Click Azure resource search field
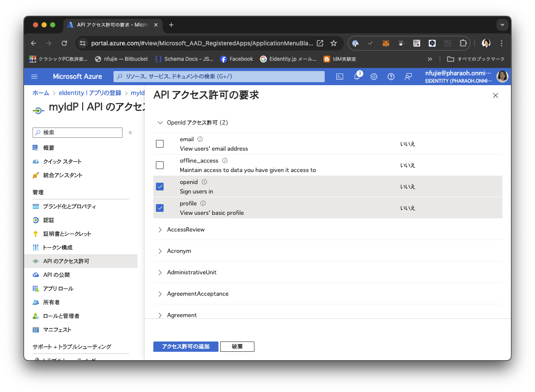535x392 pixels. click(219, 77)
